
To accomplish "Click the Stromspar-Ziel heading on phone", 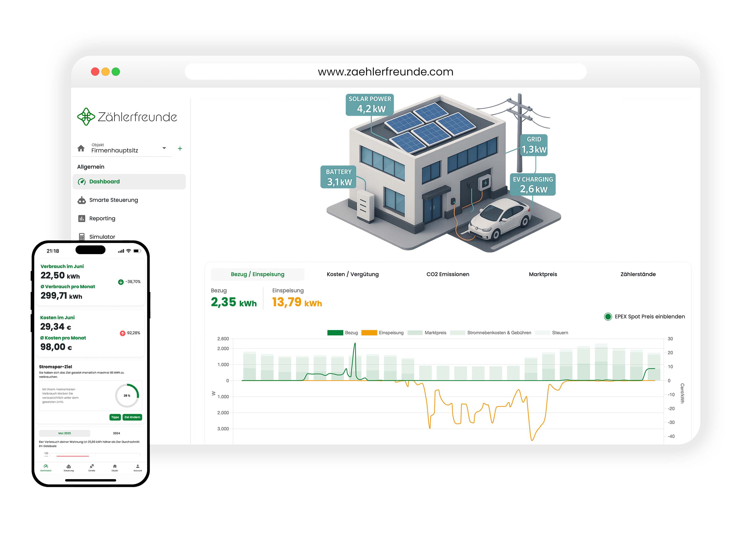I will 55,366.
